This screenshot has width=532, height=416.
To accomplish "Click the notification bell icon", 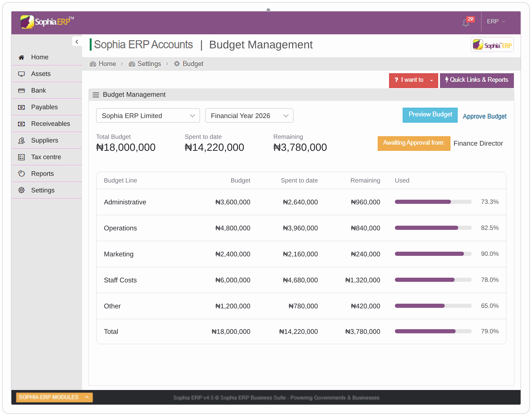I will coord(466,23).
